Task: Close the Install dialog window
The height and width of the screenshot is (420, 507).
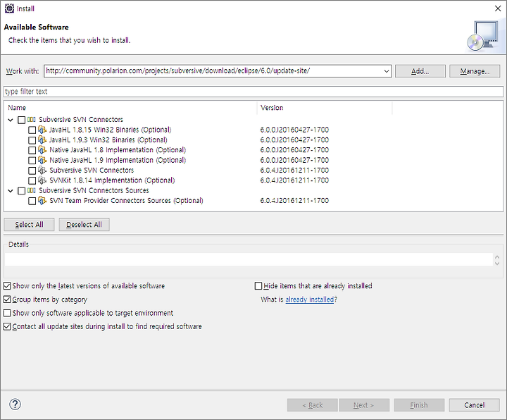Action: pyautogui.click(x=498, y=8)
